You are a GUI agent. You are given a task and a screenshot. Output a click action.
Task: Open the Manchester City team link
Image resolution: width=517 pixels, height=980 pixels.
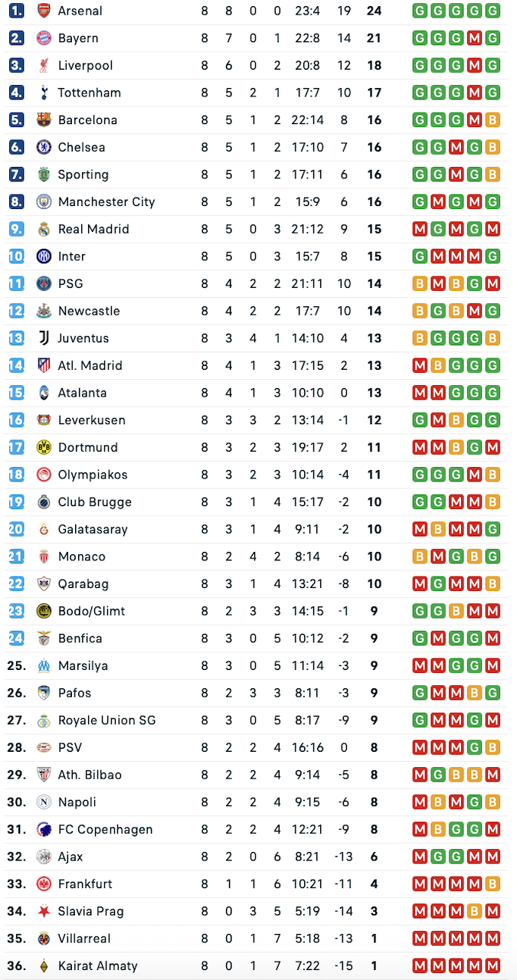pos(106,202)
